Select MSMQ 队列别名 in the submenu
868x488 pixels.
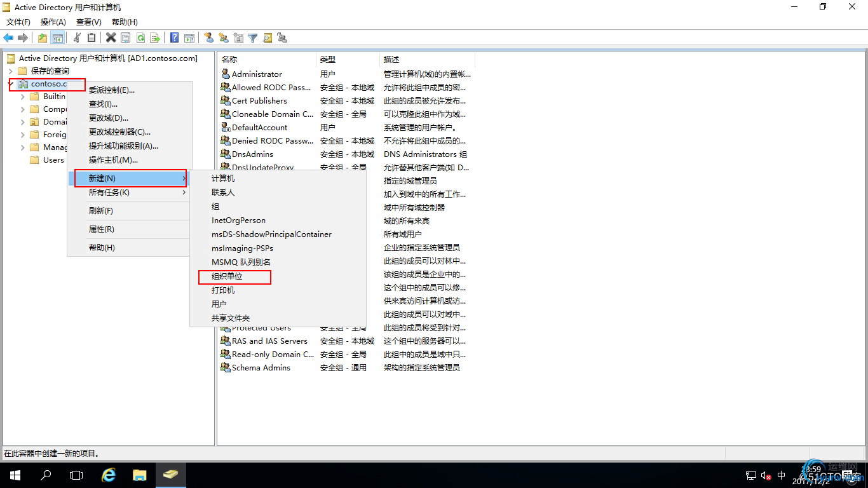278,262
